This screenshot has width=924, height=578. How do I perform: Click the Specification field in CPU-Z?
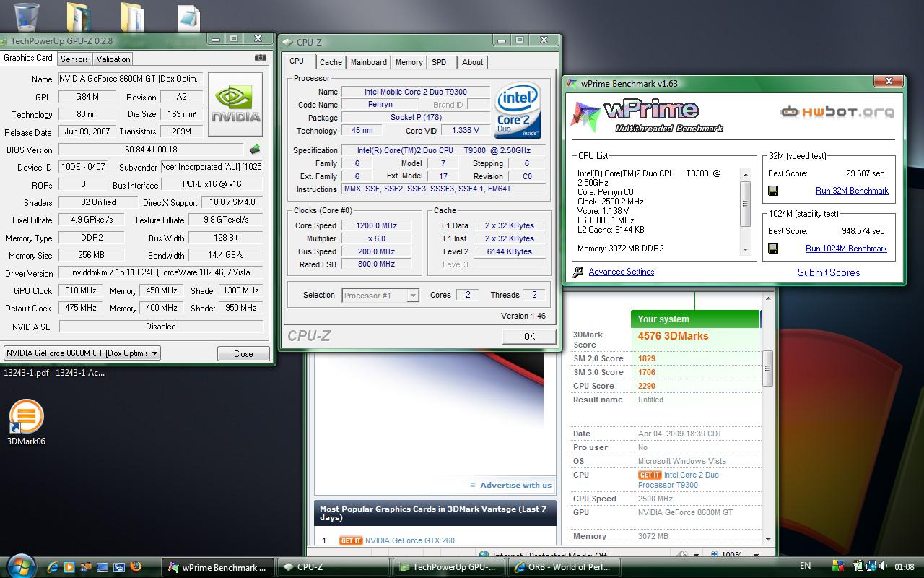[x=445, y=150]
